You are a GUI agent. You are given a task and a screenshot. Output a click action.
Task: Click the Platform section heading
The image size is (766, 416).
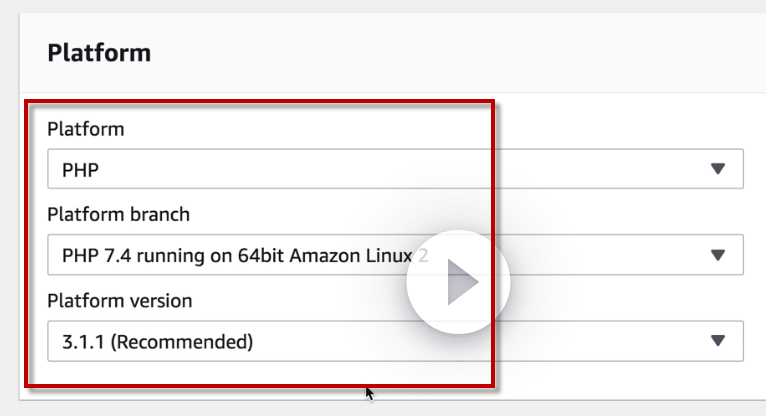pyautogui.click(x=99, y=52)
